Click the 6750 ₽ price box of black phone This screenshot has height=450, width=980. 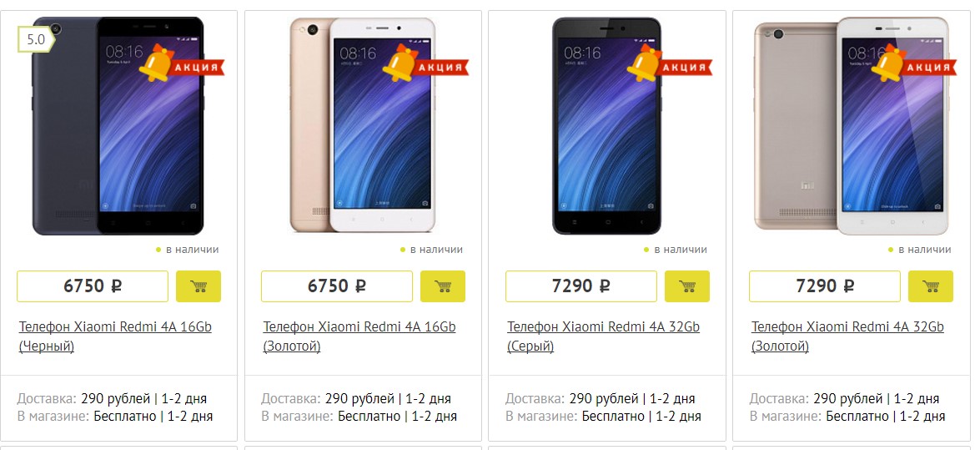coord(93,286)
